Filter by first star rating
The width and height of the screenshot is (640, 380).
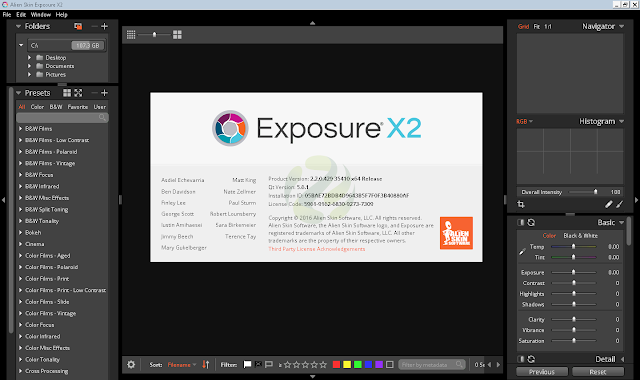click(x=287, y=364)
